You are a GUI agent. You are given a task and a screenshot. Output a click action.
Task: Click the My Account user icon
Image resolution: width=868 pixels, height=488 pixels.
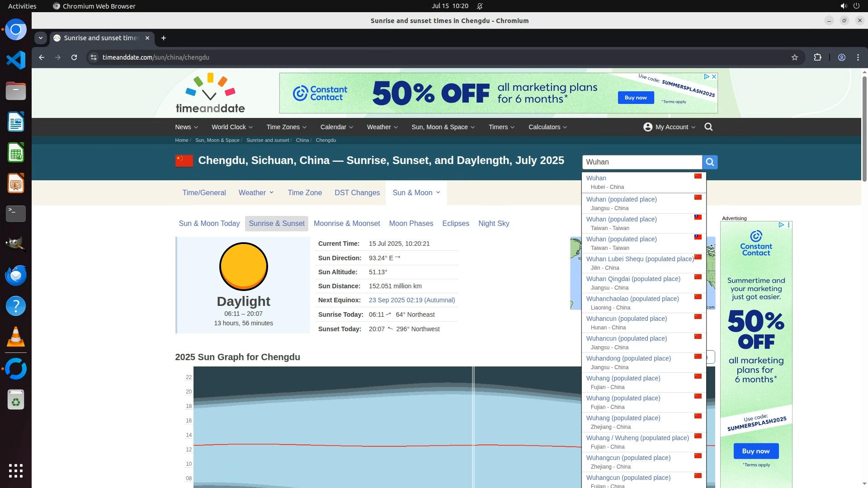coord(647,127)
